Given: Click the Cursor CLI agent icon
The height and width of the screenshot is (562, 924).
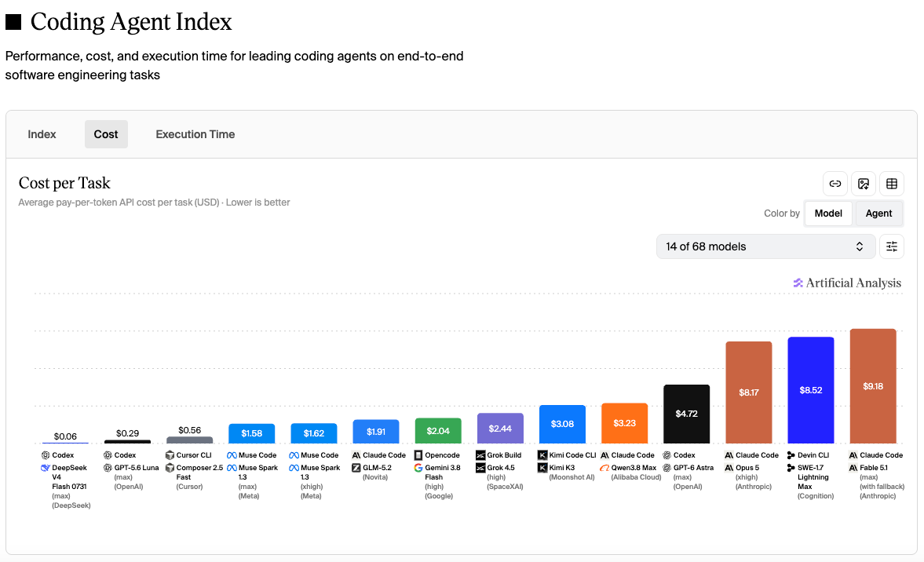Looking at the screenshot, I should point(170,455).
